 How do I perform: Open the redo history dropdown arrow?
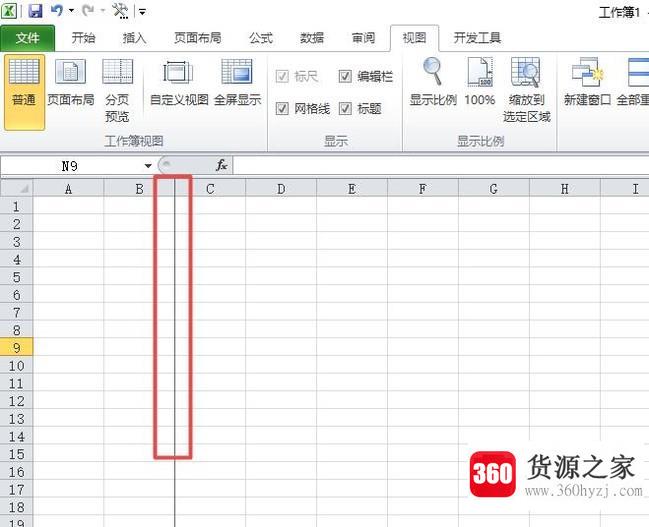103,11
